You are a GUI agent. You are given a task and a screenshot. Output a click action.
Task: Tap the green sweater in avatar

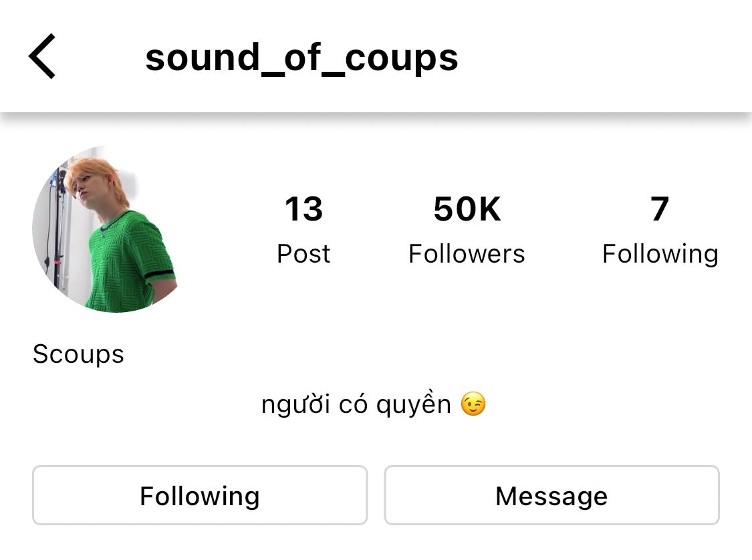coord(127,261)
